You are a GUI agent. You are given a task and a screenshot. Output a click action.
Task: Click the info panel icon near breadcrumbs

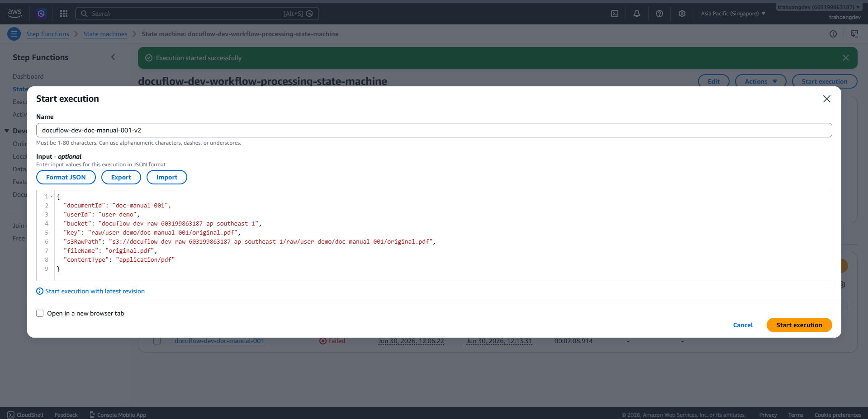(x=833, y=34)
